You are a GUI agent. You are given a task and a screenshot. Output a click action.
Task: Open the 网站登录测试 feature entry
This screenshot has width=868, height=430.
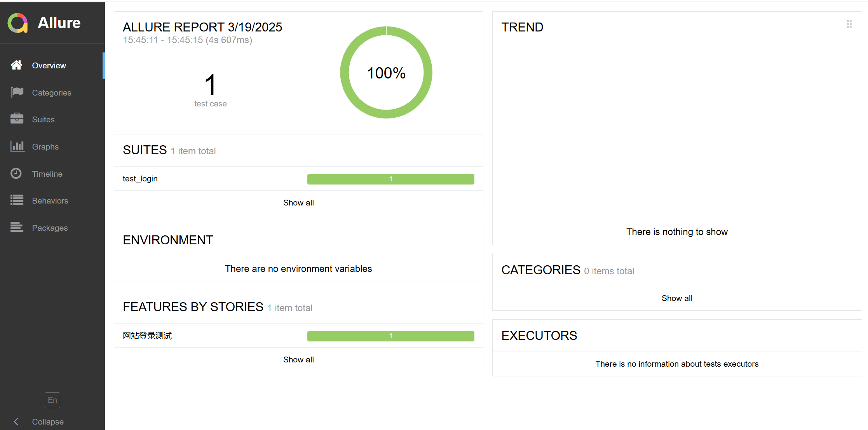(147, 336)
